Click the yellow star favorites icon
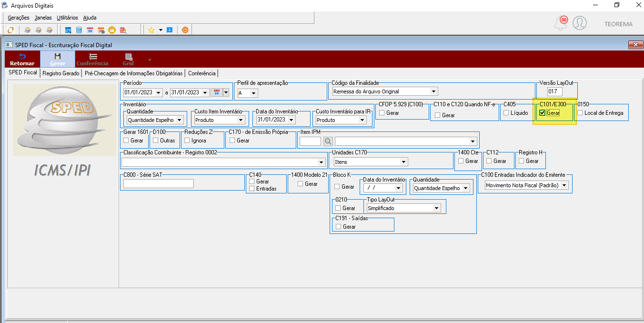 151,30
